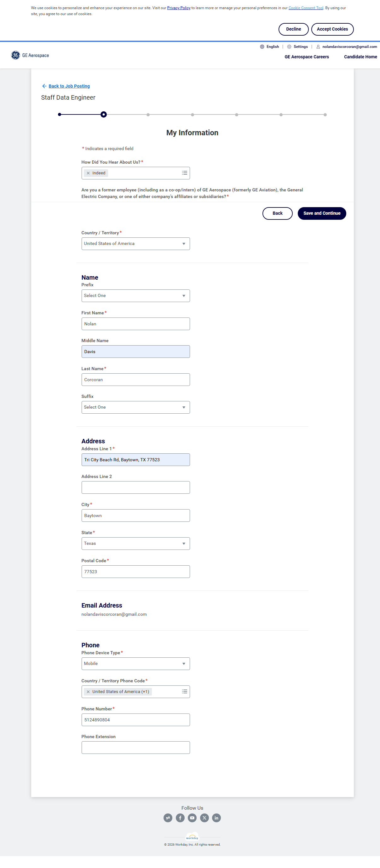Open the Country / Territory dropdown
380x868 pixels.
pyautogui.click(x=135, y=244)
